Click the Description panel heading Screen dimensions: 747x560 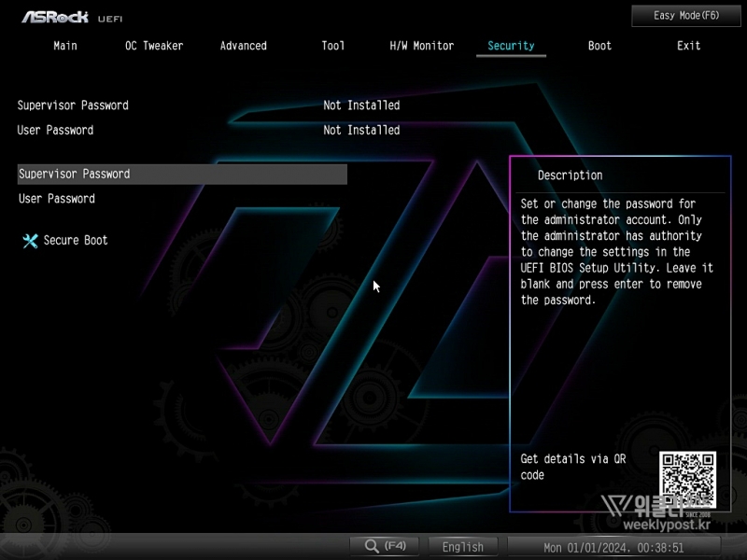tap(570, 175)
